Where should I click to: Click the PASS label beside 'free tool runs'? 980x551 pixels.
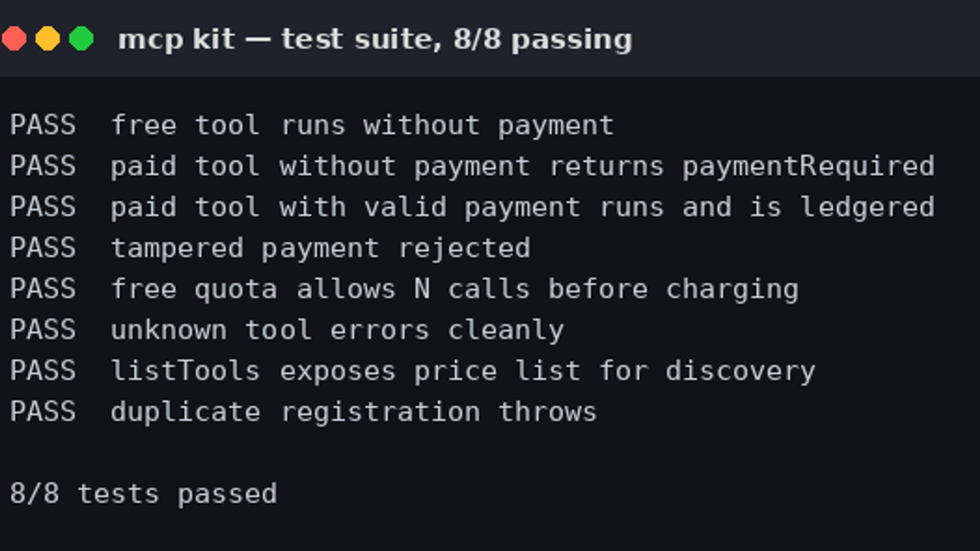pos(43,125)
